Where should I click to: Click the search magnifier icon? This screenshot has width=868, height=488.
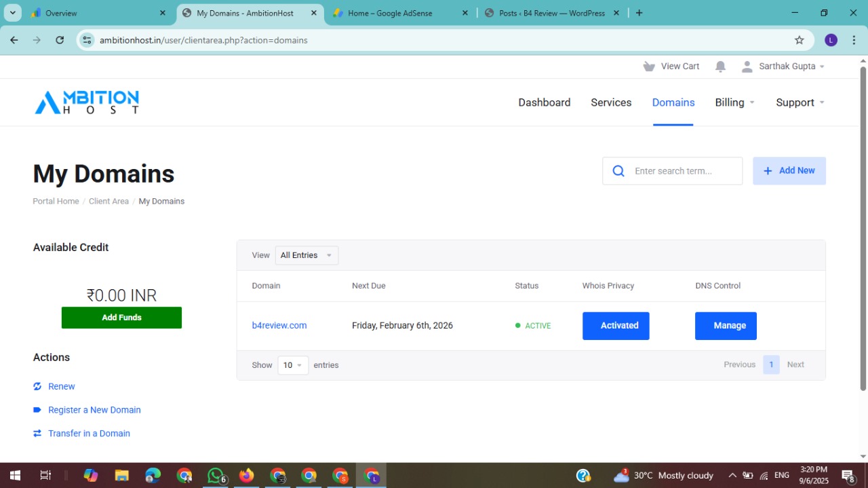point(618,171)
